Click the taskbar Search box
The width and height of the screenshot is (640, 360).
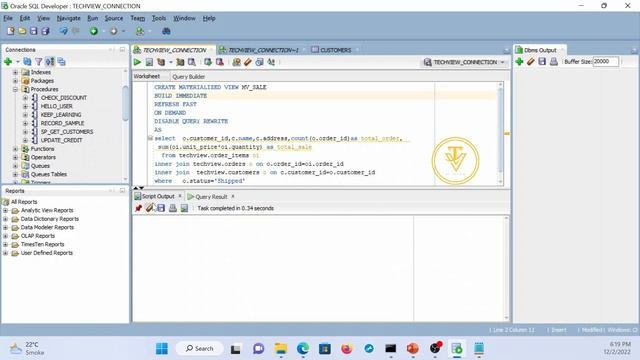click(200, 349)
